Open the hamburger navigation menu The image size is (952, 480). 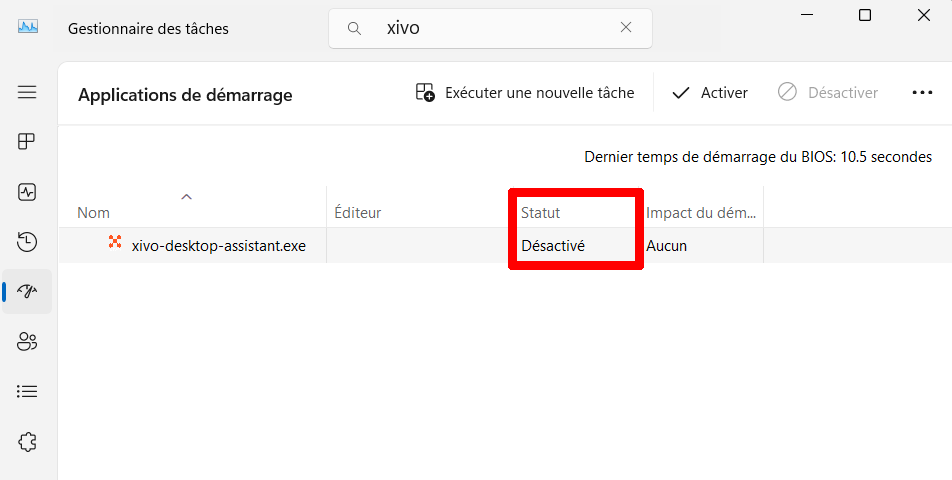pyautogui.click(x=27, y=92)
